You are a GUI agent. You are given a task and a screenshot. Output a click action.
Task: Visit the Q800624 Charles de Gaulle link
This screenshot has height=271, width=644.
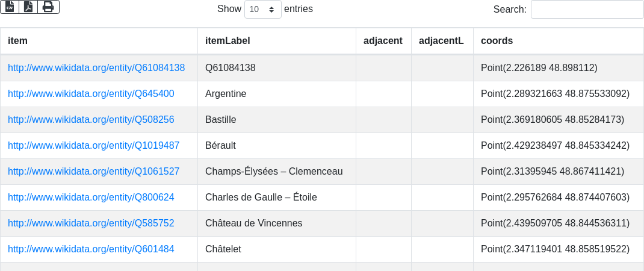91,198
